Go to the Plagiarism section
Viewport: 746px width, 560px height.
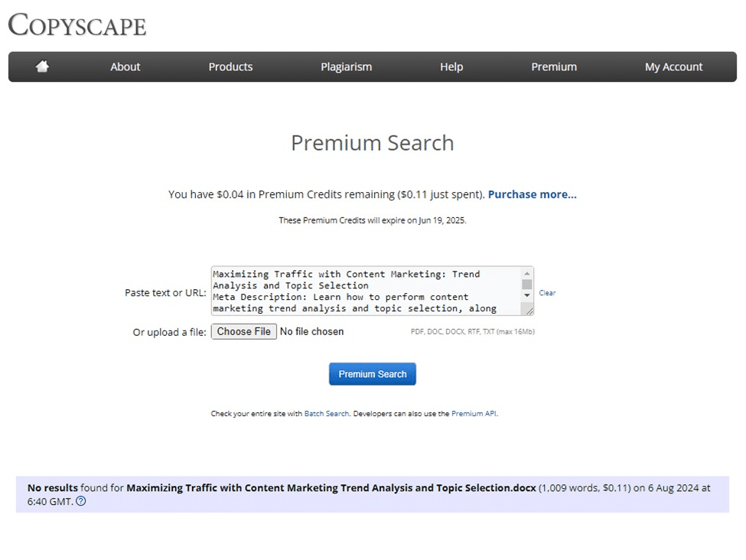[x=346, y=67]
